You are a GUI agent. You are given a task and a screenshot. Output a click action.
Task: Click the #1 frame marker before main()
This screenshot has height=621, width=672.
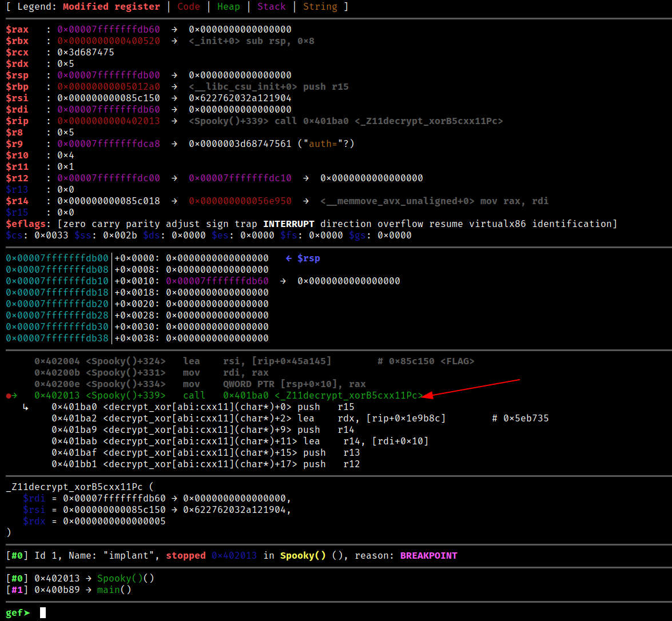click(14, 590)
